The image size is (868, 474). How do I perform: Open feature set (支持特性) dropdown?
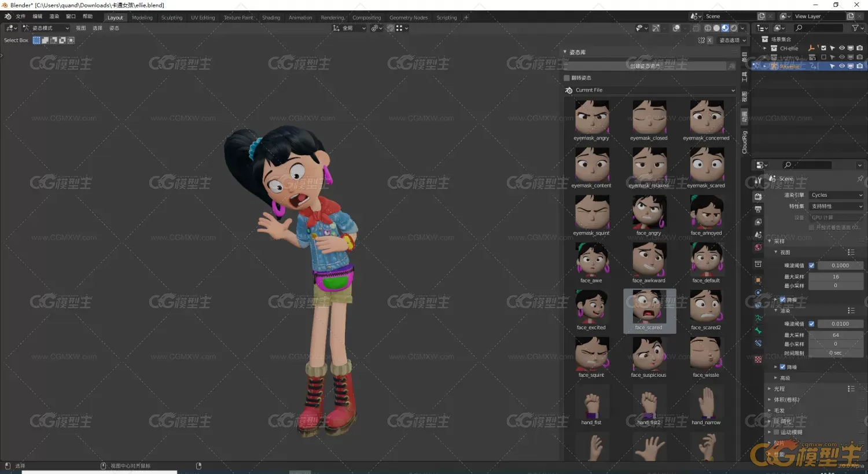coord(836,206)
